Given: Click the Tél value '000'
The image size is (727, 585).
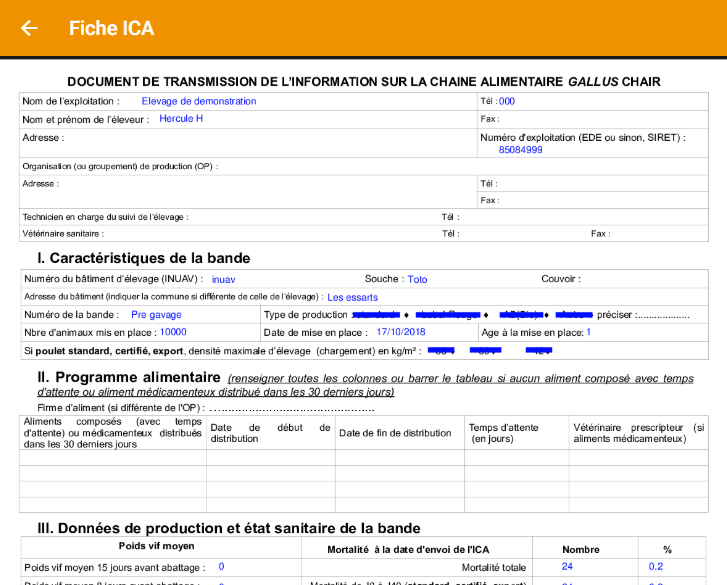Looking at the screenshot, I should click(x=507, y=101).
